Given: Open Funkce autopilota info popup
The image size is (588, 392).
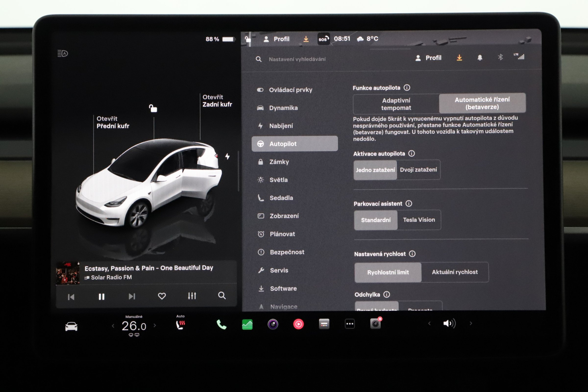Looking at the screenshot, I should [x=406, y=88].
